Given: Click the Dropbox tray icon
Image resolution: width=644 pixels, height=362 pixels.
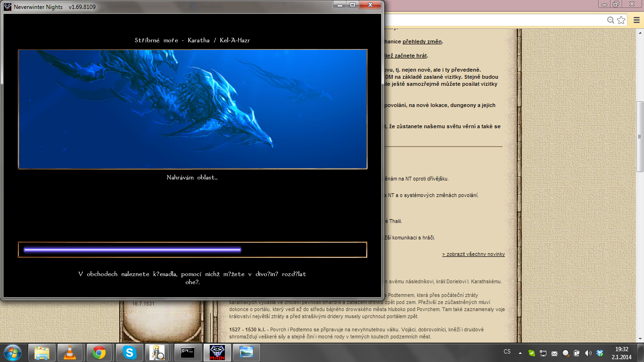Looking at the screenshot, I should (x=600, y=353).
